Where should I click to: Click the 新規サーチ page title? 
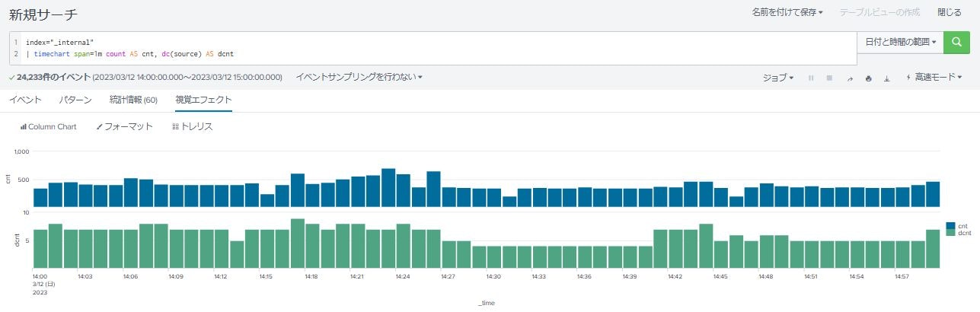point(43,14)
